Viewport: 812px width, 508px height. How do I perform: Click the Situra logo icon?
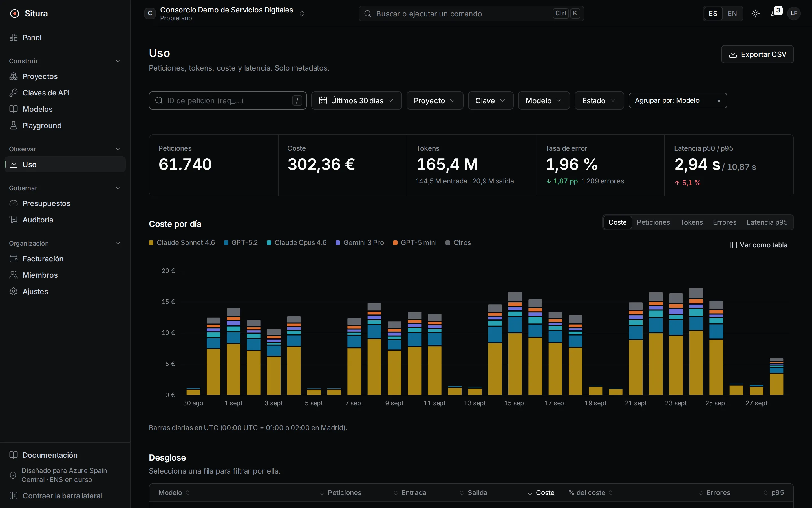(14, 14)
